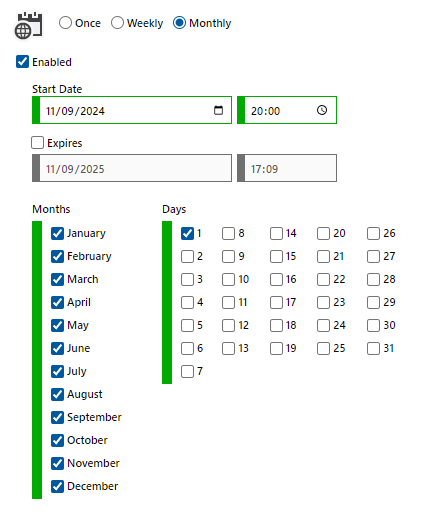Viewport: 423px width, 514px height.
Task: Select the Weekly schedule option
Action: tap(117, 23)
